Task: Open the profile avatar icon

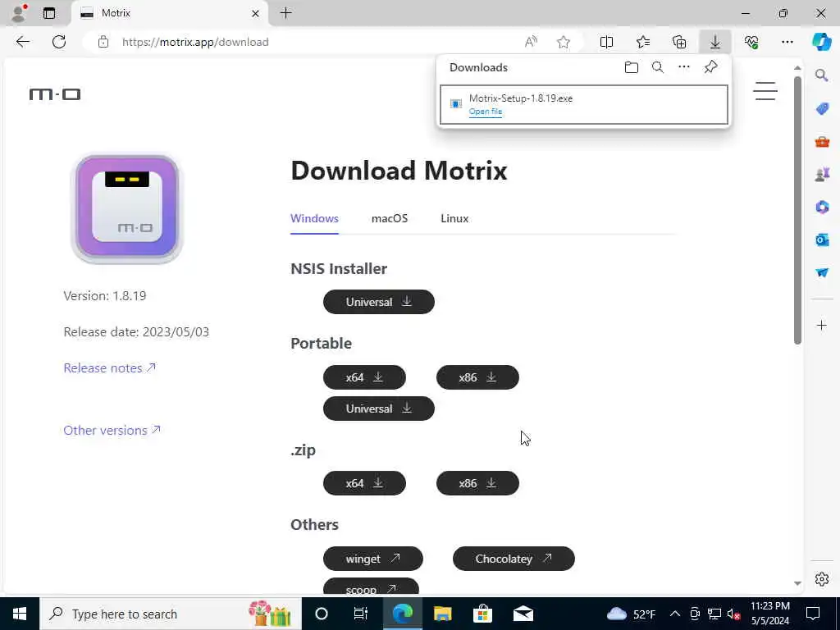Action: 19,13
